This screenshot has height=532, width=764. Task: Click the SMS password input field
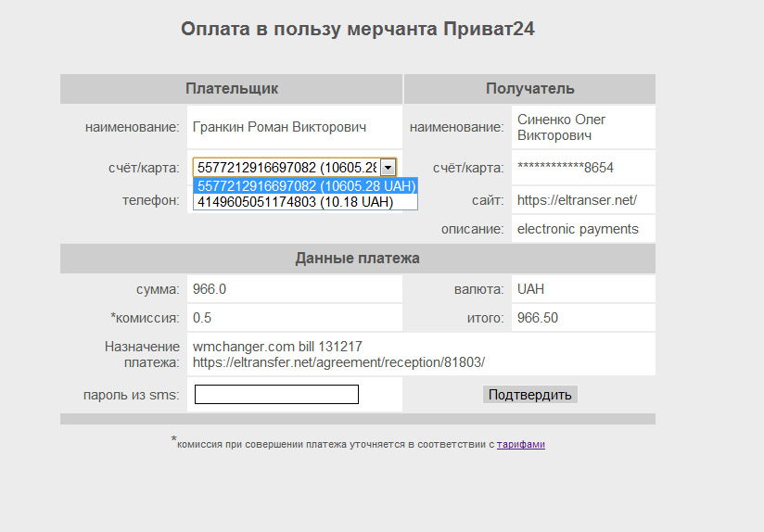click(276, 394)
